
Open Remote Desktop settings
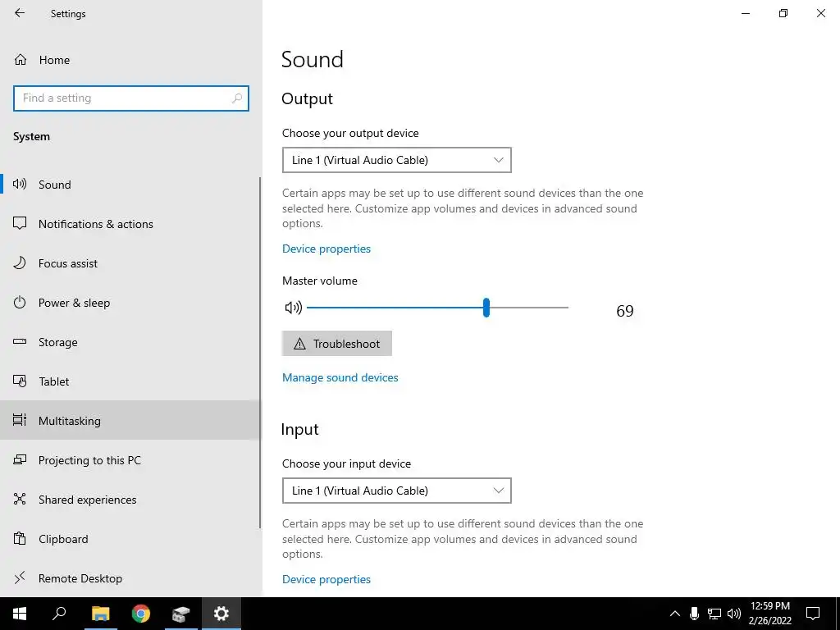click(x=131, y=578)
